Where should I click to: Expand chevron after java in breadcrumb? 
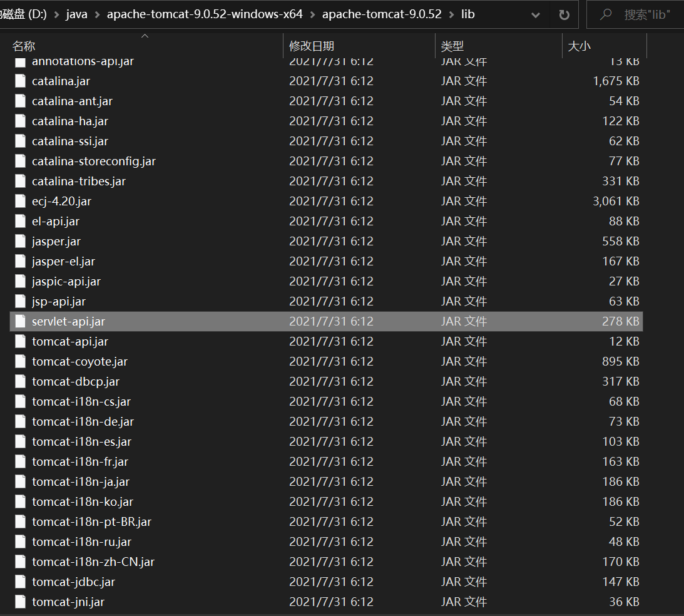[x=97, y=15]
